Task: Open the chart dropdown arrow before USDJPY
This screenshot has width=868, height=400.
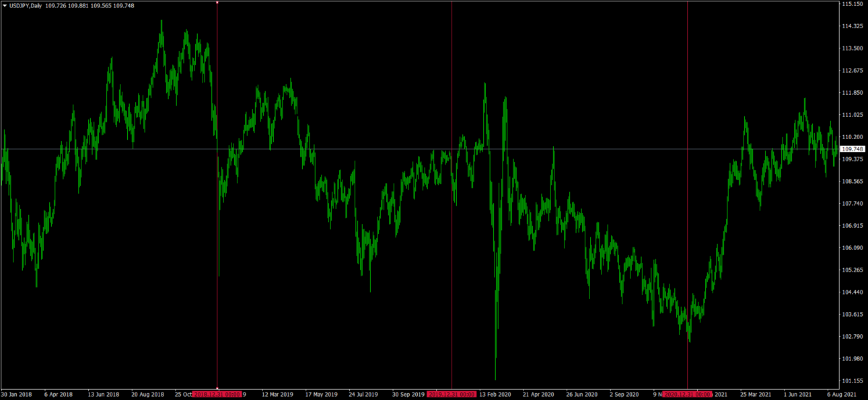Action: [5, 5]
